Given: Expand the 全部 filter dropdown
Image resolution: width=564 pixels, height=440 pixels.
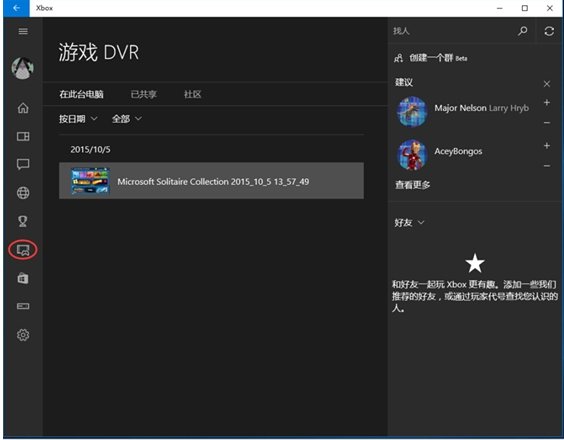Looking at the screenshot, I should point(127,119).
